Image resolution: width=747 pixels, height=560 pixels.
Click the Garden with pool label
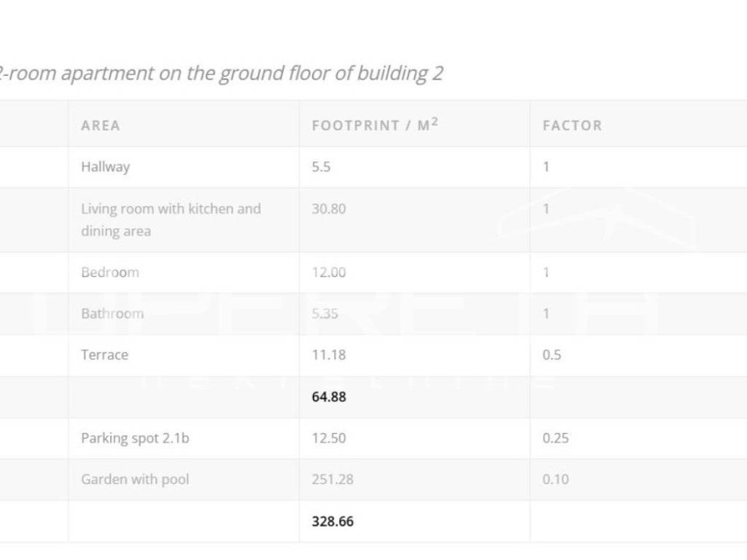(x=135, y=480)
